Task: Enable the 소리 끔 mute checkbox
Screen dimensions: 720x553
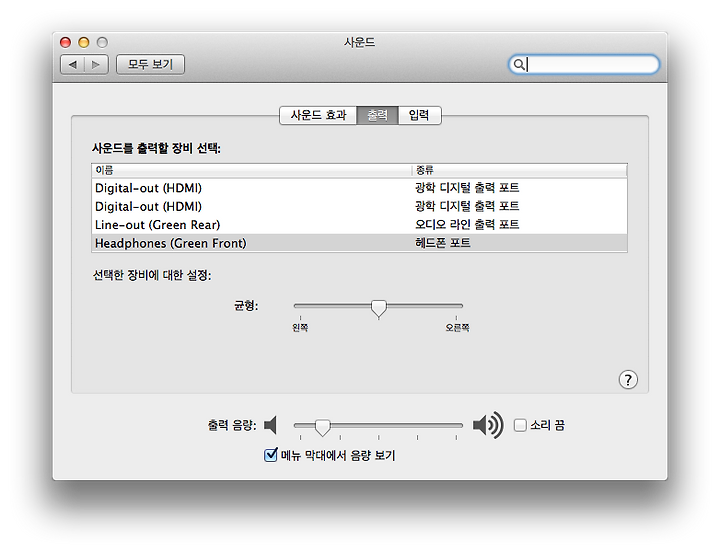Action: pyautogui.click(x=520, y=425)
